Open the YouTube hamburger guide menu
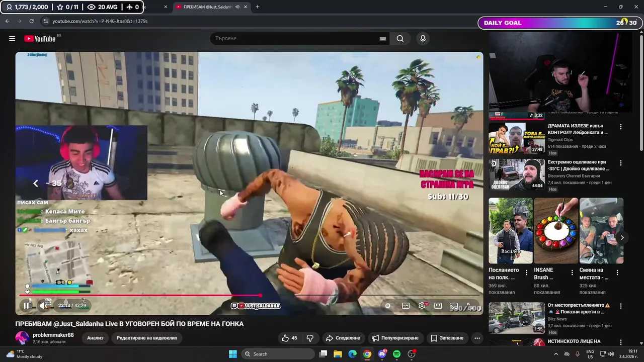This screenshot has width=644, height=362. tap(12, 39)
